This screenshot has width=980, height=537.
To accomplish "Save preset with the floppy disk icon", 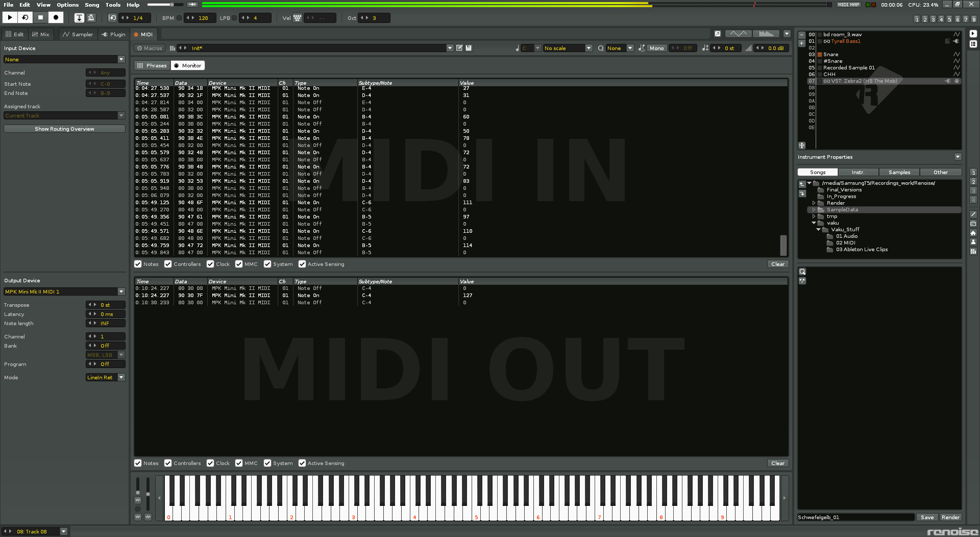I will (469, 48).
